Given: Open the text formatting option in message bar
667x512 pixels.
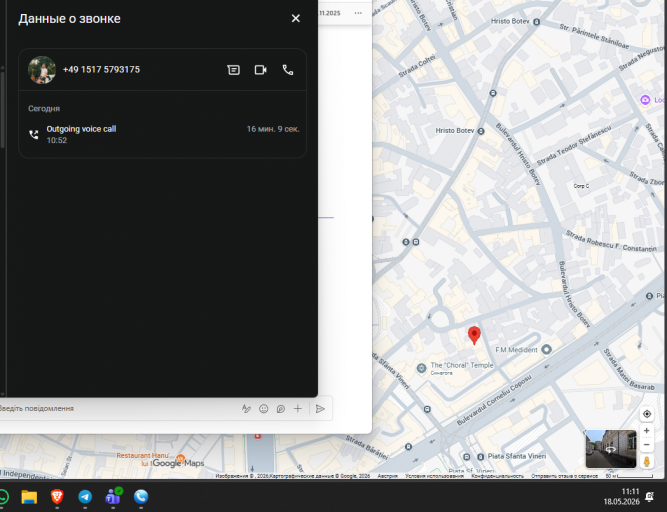Looking at the screenshot, I should (246, 409).
